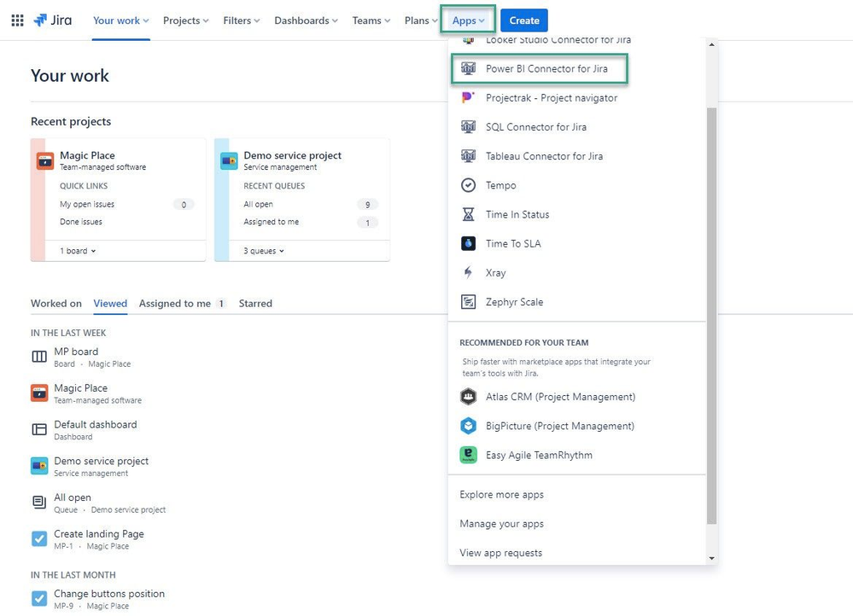Screen dimensions: 853x616
Task: Expand the Projects menu
Action: [185, 20]
